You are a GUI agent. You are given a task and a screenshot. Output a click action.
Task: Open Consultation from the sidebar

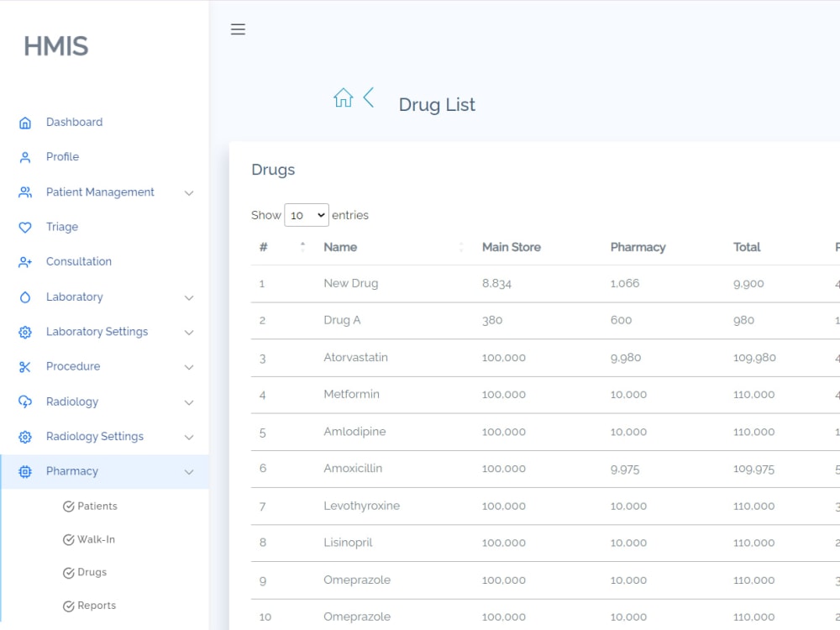coord(79,261)
